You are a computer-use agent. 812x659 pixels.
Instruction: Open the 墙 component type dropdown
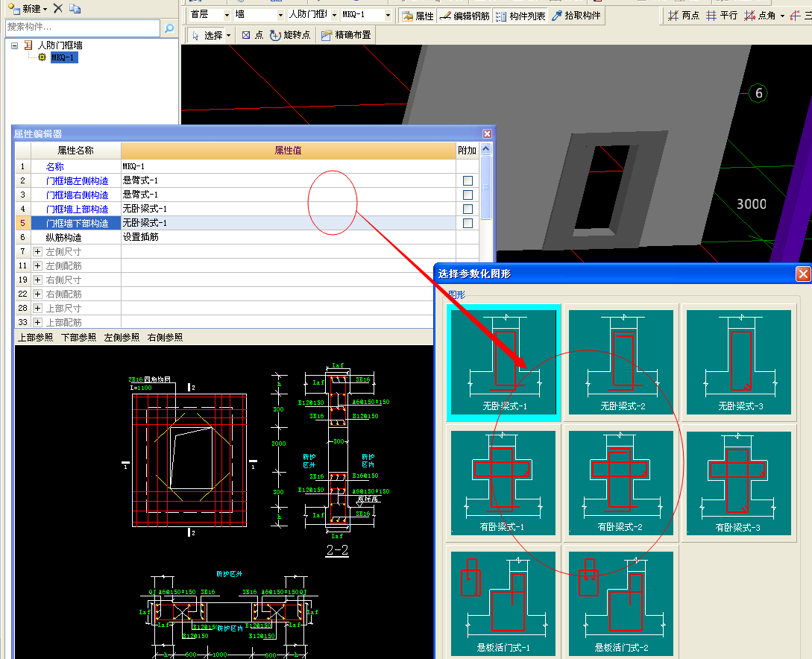280,15
